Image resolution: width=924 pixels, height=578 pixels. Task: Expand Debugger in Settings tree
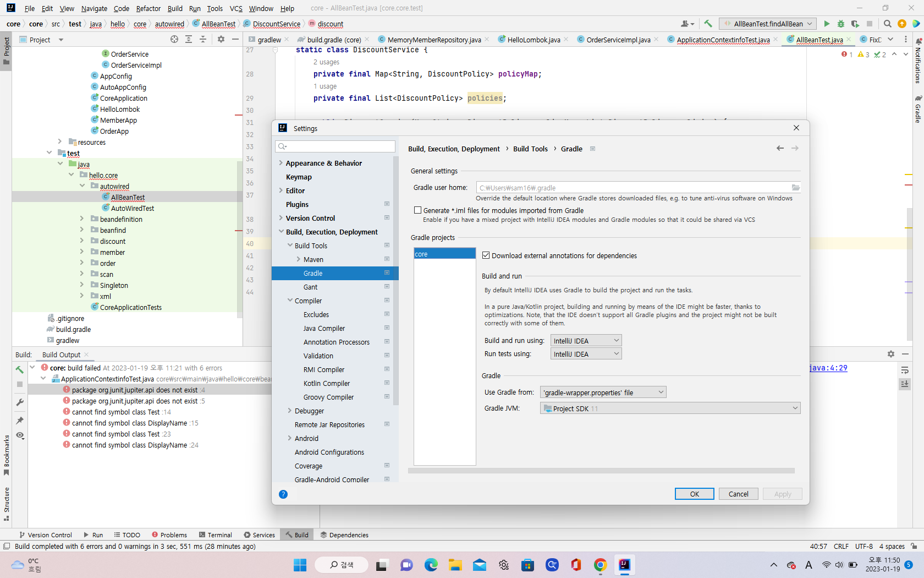(290, 411)
